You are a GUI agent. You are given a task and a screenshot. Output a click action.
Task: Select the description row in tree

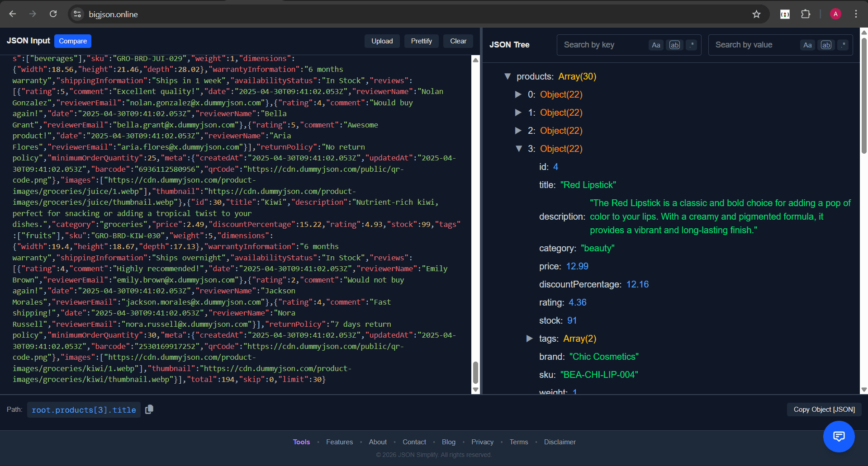click(x=695, y=217)
